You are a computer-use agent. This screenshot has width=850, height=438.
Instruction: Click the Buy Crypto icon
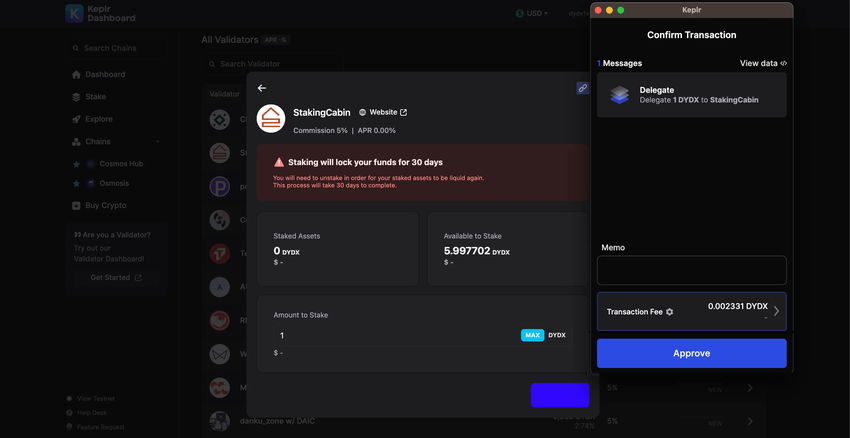coord(76,205)
